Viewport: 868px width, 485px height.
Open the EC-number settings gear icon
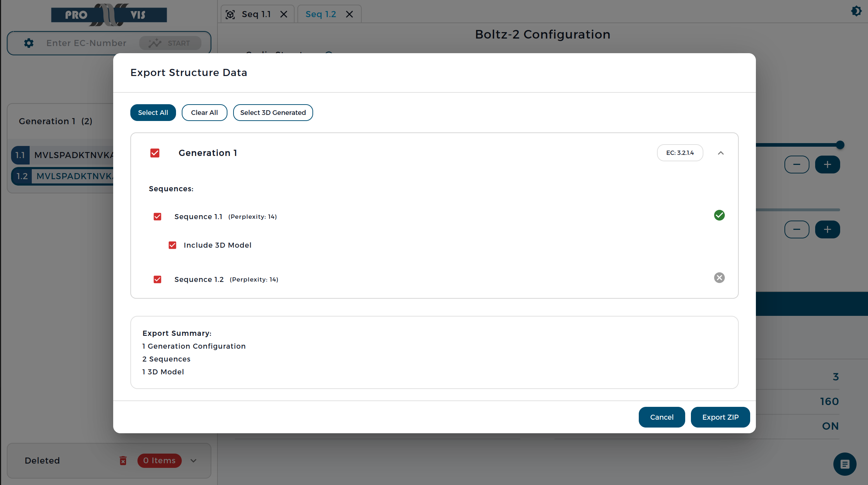click(29, 43)
